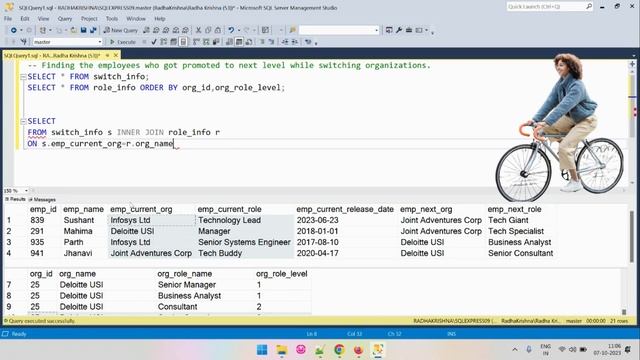Viewport: 640px width, 360px height.
Task: Open Google Chrome from the taskbar
Action: click(339, 350)
